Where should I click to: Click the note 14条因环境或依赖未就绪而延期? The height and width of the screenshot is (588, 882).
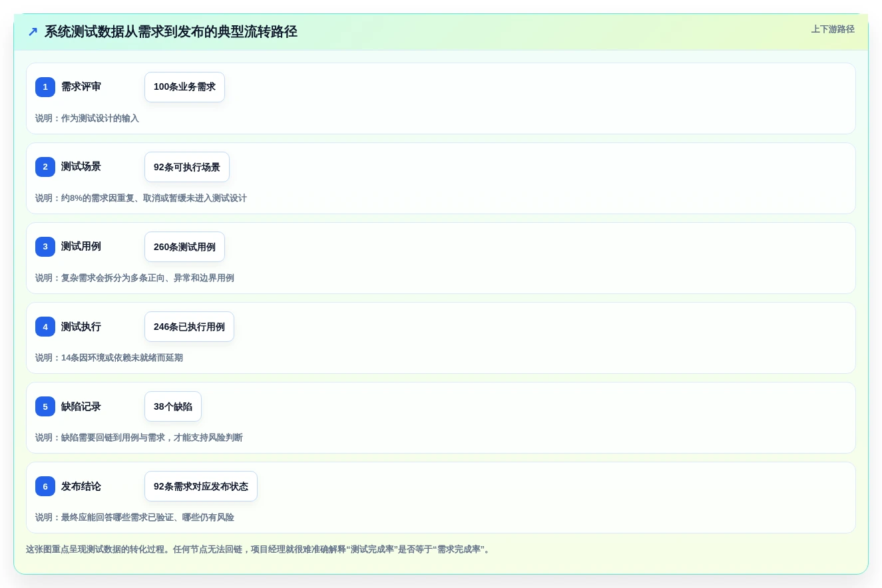(109, 358)
